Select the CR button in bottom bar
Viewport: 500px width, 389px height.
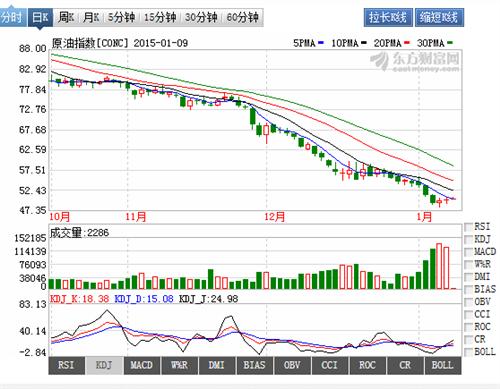pos(405,365)
